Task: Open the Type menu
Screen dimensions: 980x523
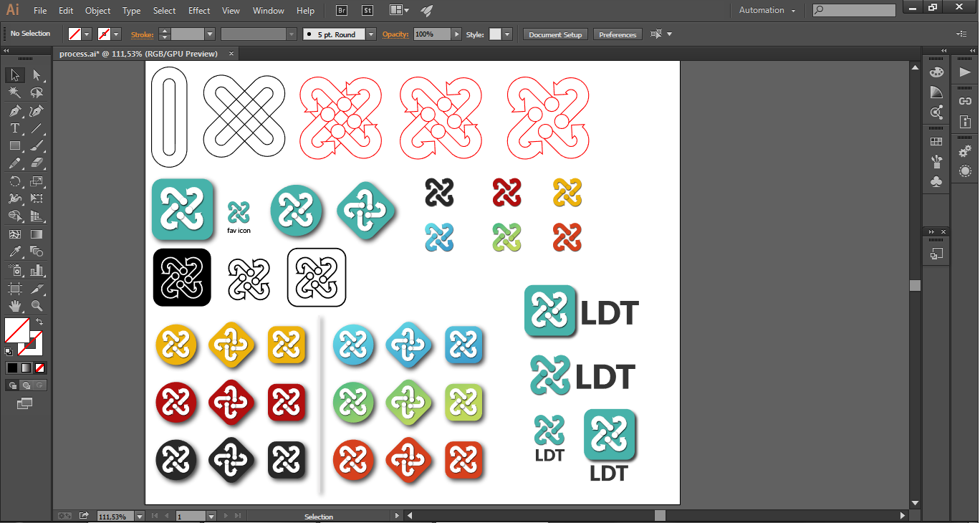Action: click(x=132, y=11)
